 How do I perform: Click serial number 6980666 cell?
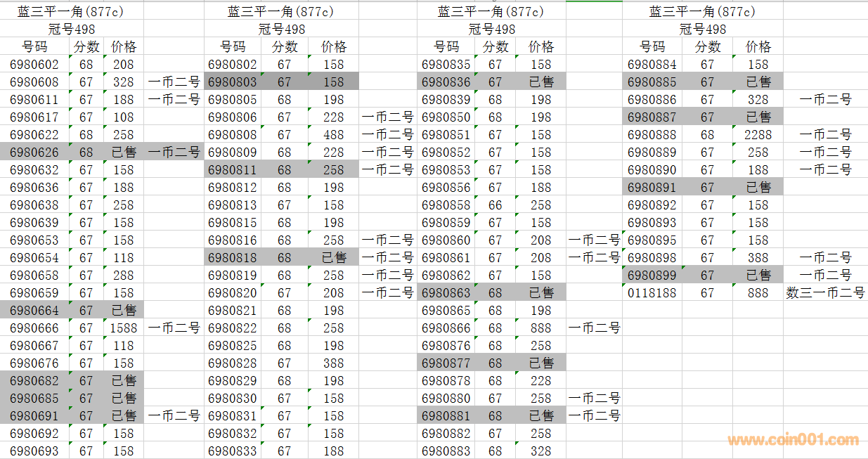pos(34,328)
